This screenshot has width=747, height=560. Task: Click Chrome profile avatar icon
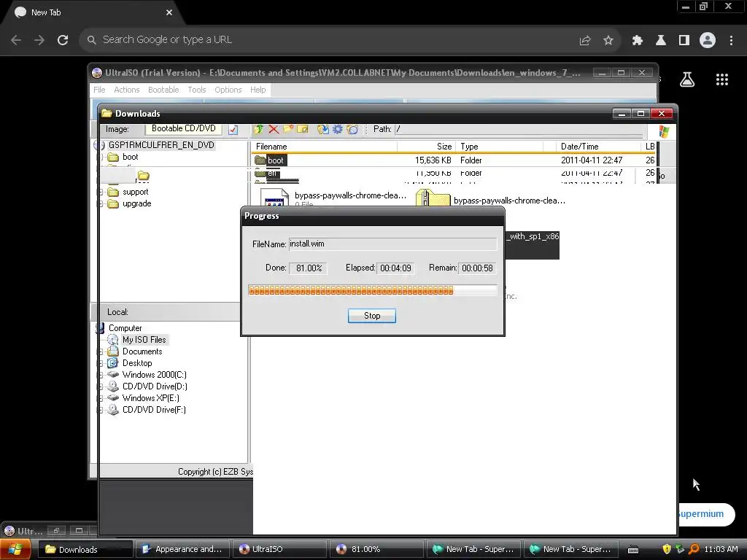click(708, 40)
